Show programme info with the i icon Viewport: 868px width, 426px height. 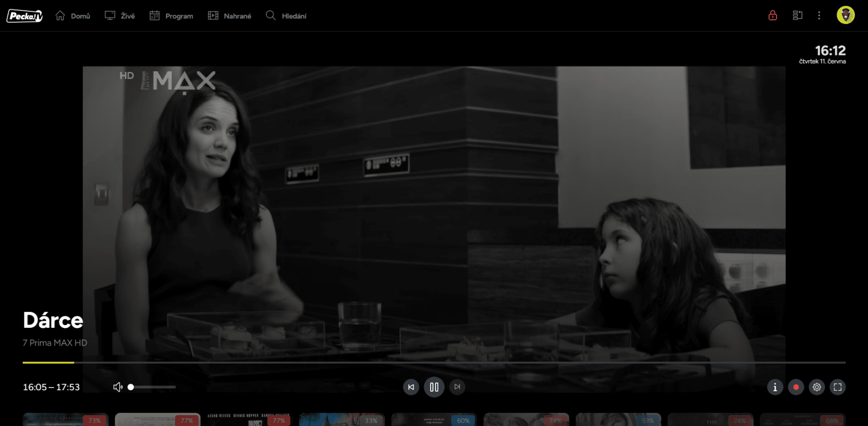[x=775, y=387]
